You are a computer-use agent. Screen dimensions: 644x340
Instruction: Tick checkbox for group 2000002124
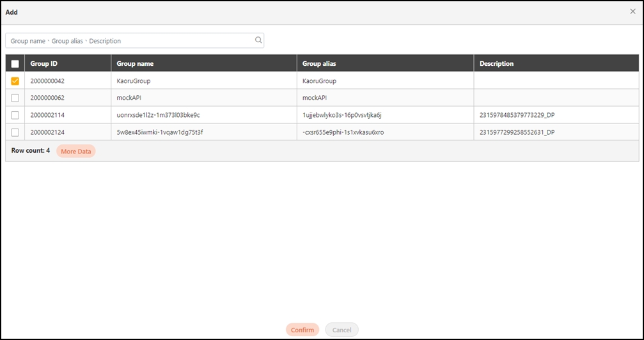click(15, 132)
